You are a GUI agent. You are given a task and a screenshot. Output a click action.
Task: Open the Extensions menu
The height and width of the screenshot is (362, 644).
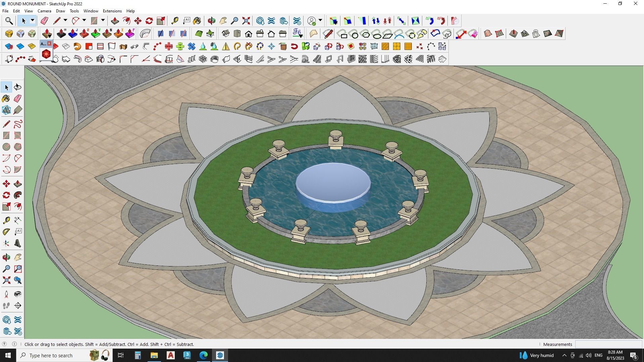(112, 11)
